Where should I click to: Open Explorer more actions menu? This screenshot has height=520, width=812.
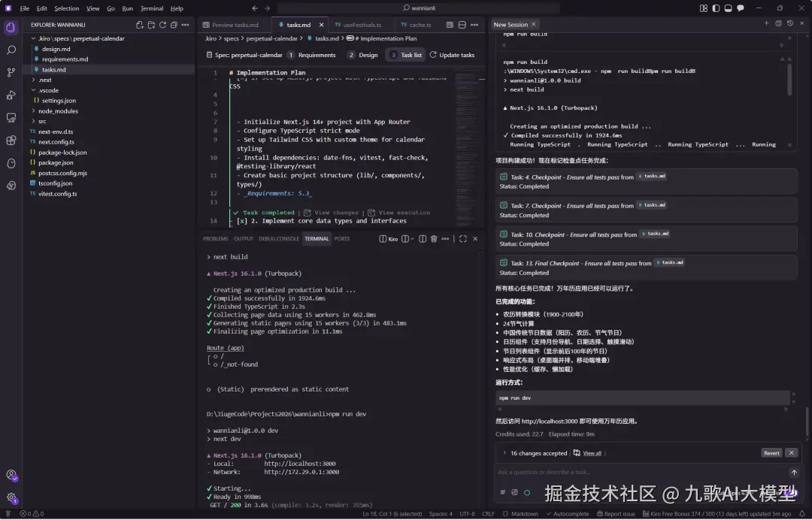tap(186, 25)
